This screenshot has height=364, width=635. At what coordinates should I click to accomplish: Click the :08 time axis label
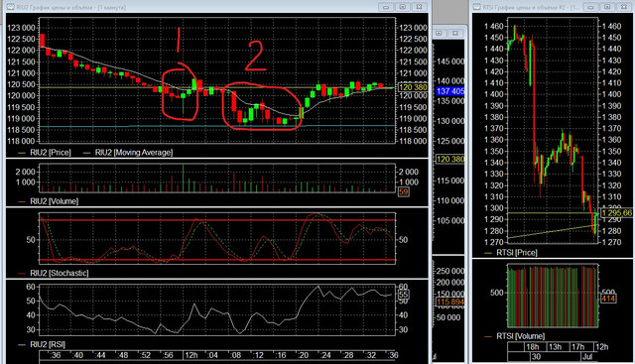235,355
